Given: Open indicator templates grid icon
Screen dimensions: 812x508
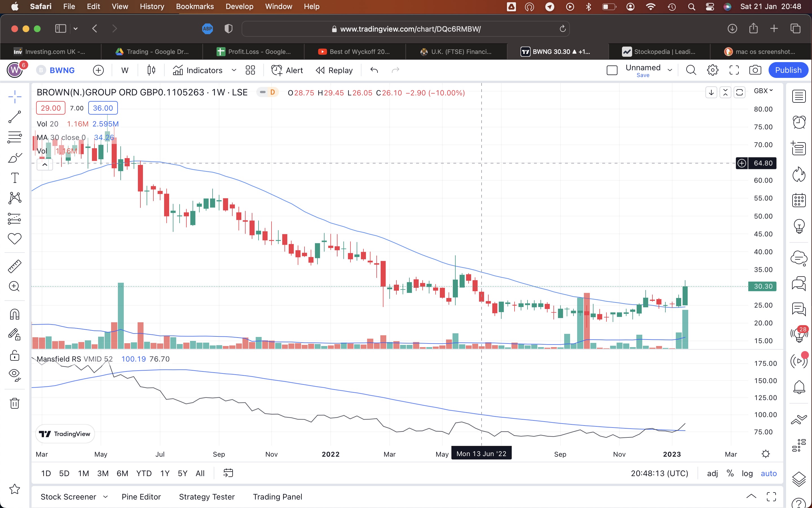Looking at the screenshot, I should tap(250, 70).
